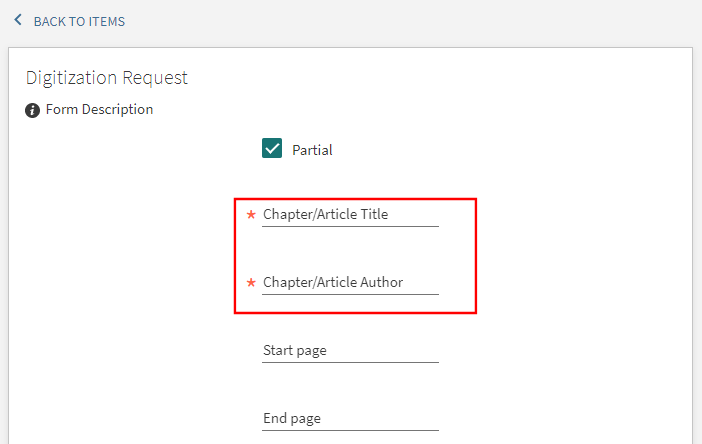The height and width of the screenshot is (444, 702).
Task: Go back via BACK TO ITEMS link
Action: tap(79, 21)
